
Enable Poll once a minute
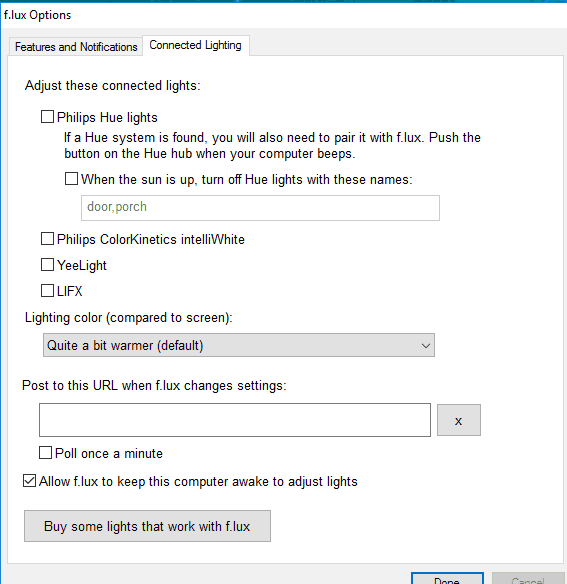click(x=45, y=453)
